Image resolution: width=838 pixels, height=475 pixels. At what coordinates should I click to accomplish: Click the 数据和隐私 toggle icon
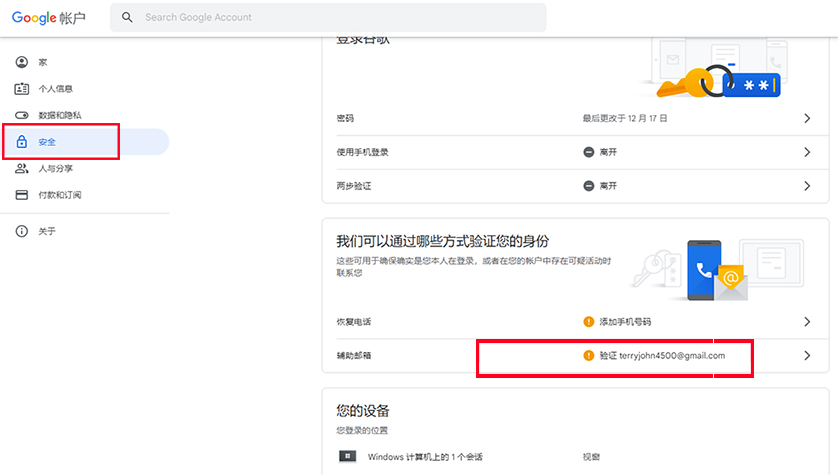(x=21, y=115)
